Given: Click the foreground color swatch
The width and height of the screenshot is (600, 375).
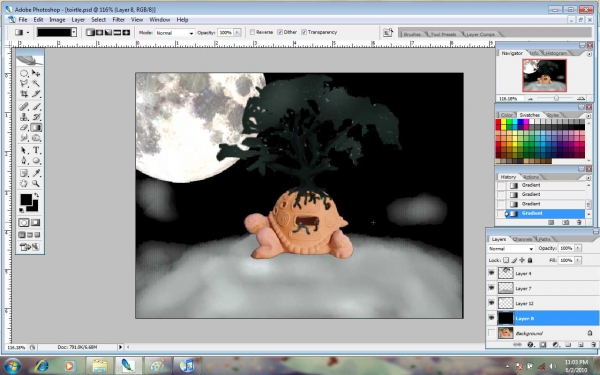Looking at the screenshot, I should (x=26, y=200).
